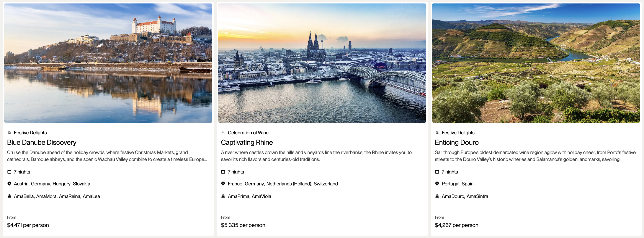The width and height of the screenshot is (644, 238).
Task: Click the France, Germany, Netherlands, Switzerland countries text
Action: (x=283, y=184)
